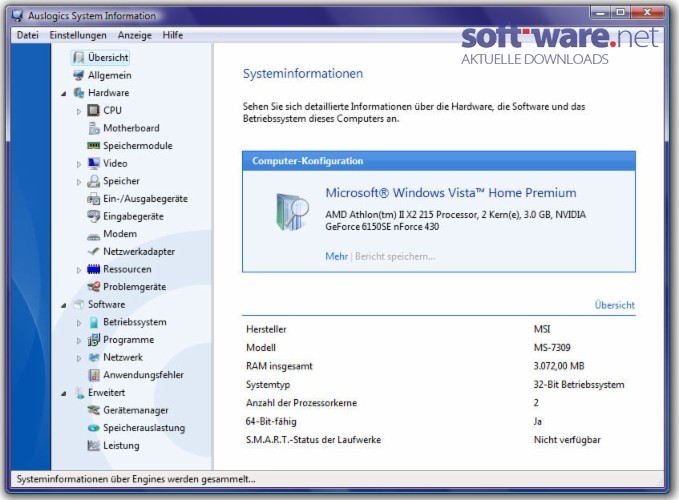Select Problemgeräte label in tree
This screenshot has width=679, height=500.
(x=135, y=287)
